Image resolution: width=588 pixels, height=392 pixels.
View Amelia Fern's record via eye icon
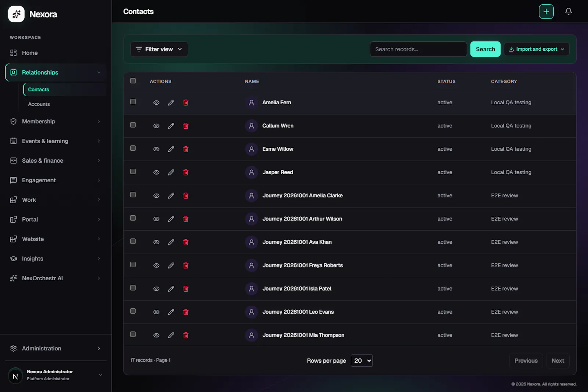(x=156, y=103)
